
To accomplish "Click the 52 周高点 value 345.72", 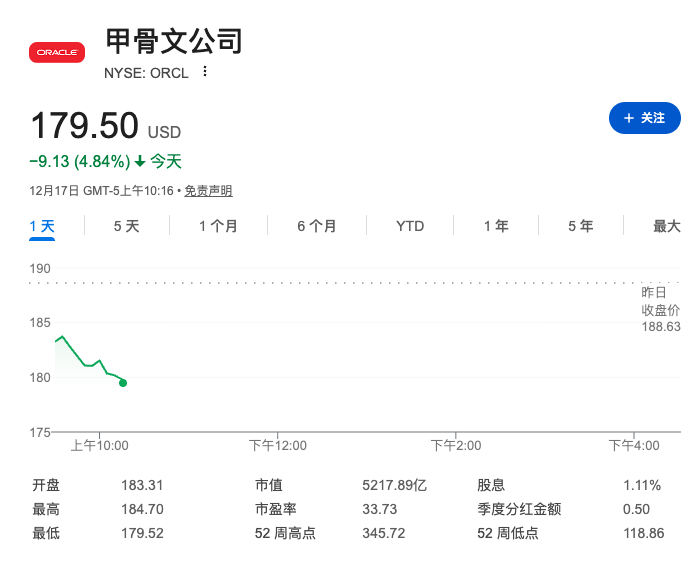I will [384, 534].
